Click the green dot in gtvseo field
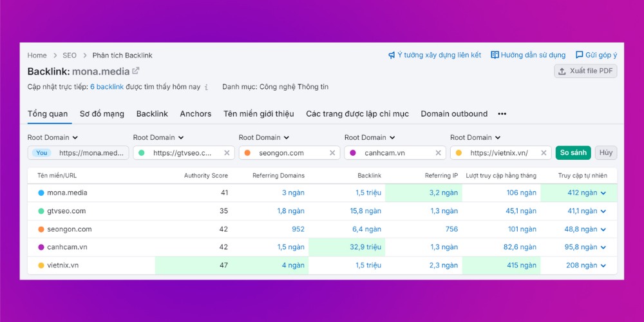 [x=142, y=153]
